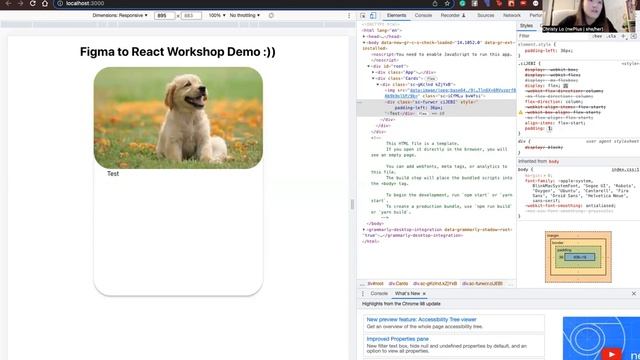
Task: Expand the head element node
Action: (x=364, y=36)
